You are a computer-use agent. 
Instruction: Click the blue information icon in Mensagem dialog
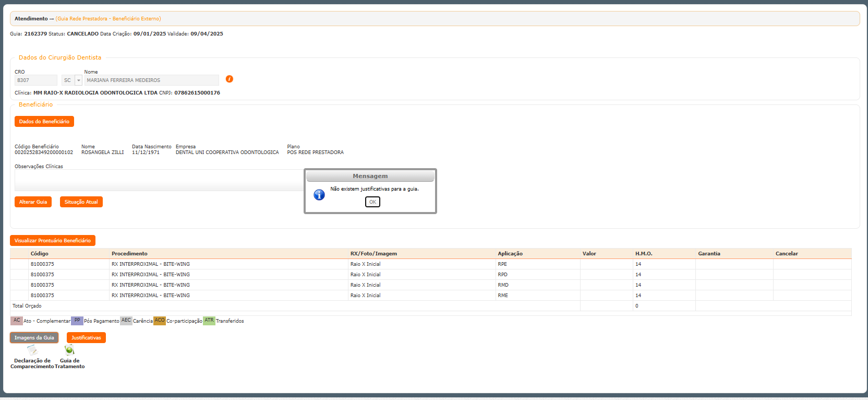point(319,195)
